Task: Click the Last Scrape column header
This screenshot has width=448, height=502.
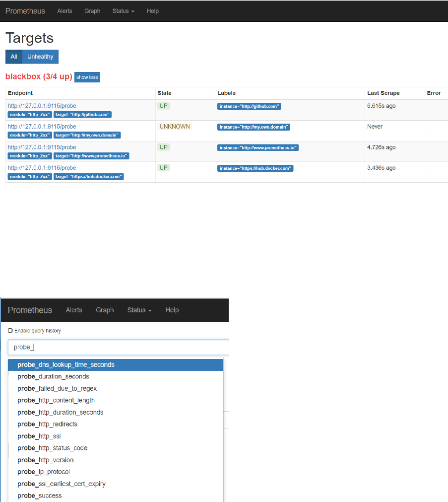Action: click(x=384, y=93)
